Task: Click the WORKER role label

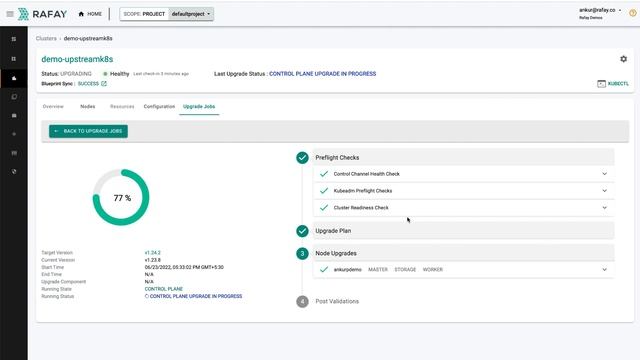Action: pos(433,270)
